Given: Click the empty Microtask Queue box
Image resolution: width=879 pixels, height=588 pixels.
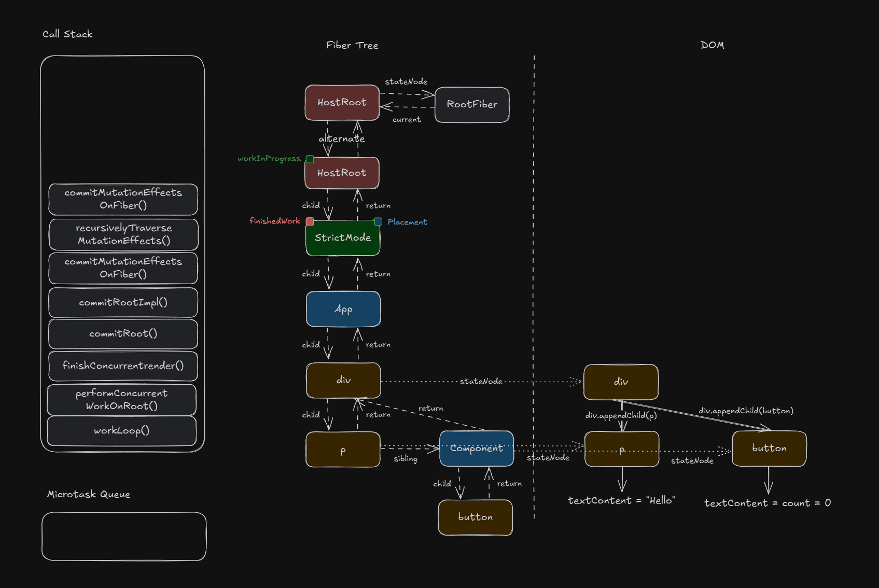Looking at the screenshot, I should point(124,536).
